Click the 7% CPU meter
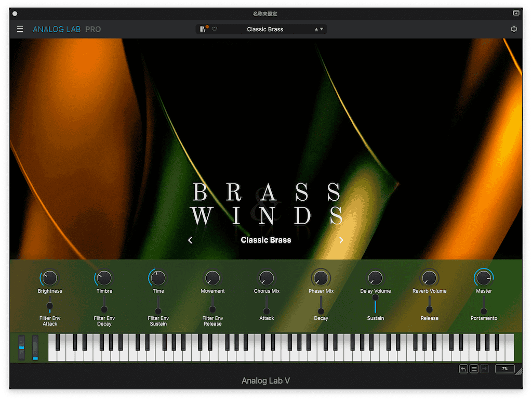532x400 pixels. tap(505, 369)
